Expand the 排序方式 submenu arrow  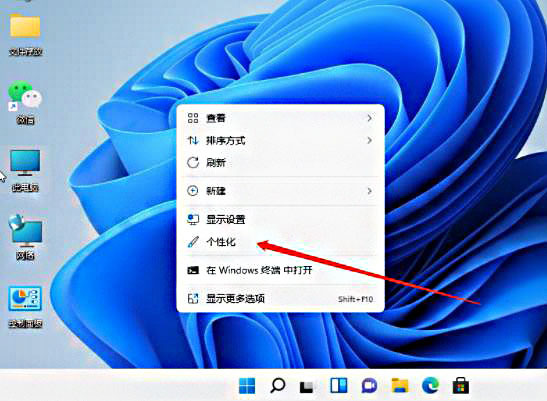[369, 140]
